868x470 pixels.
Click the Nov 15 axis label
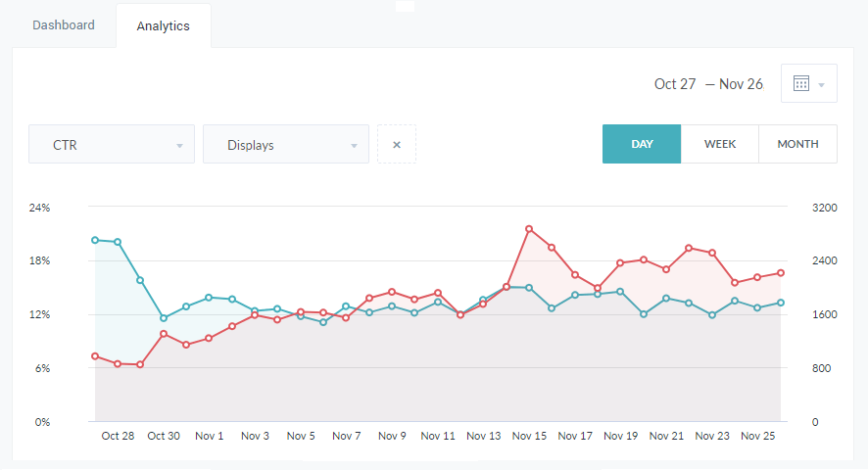pyautogui.click(x=529, y=437)
